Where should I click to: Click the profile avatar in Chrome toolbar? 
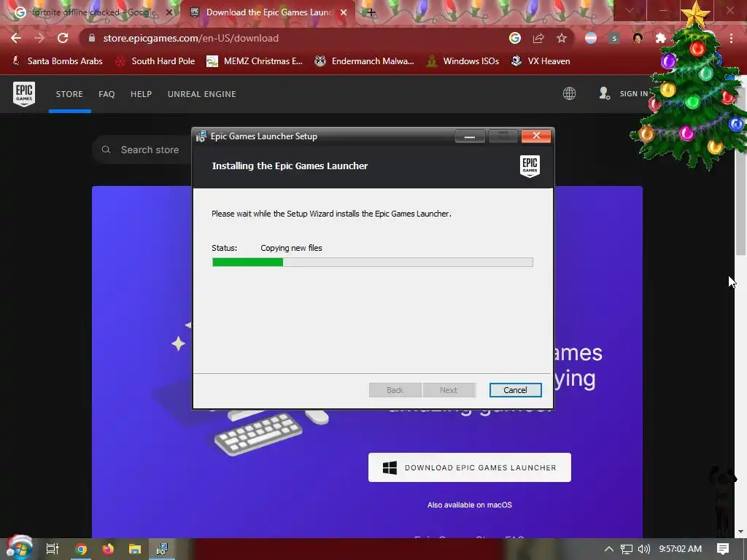(x=638, y=38)
